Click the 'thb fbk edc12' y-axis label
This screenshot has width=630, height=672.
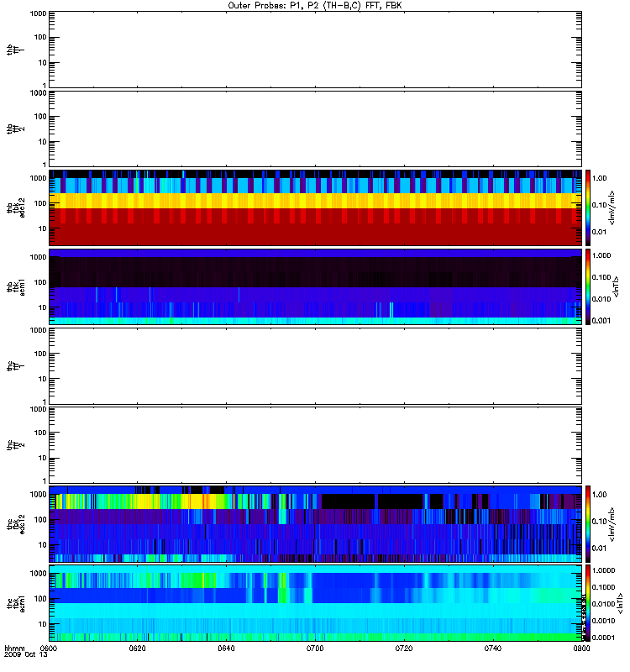[16, 207]
